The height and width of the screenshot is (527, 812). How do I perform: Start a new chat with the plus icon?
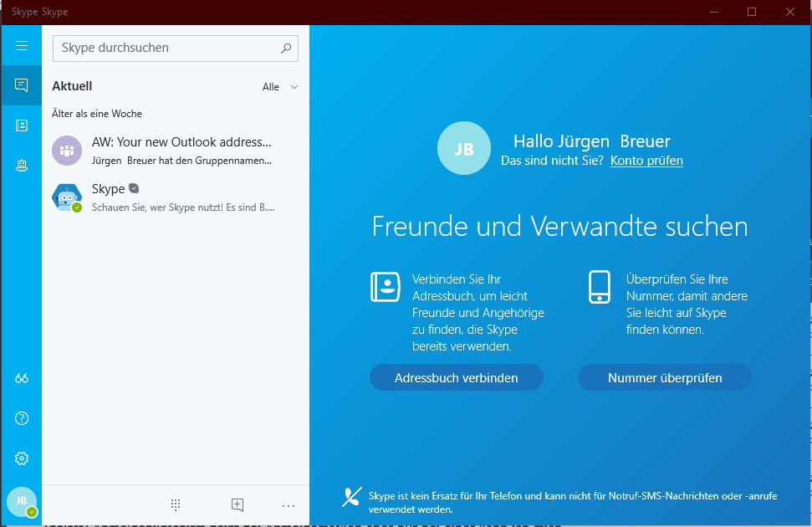tap(237, 504)
